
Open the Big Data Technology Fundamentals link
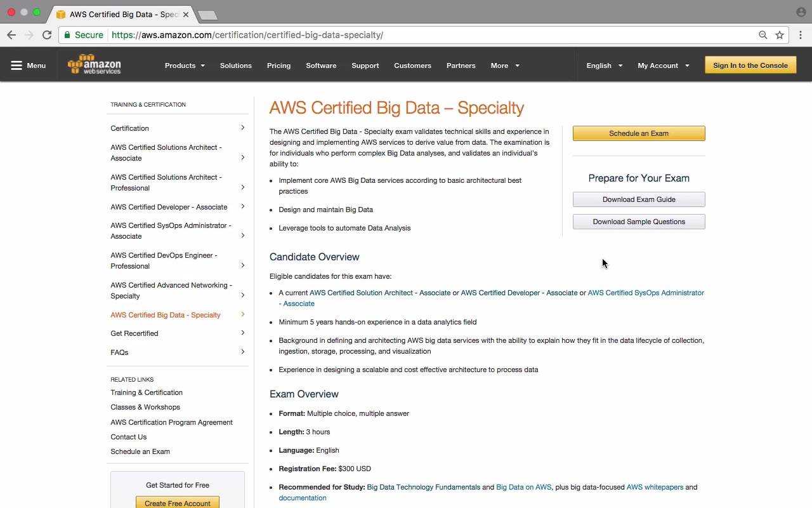pos(423,487)
